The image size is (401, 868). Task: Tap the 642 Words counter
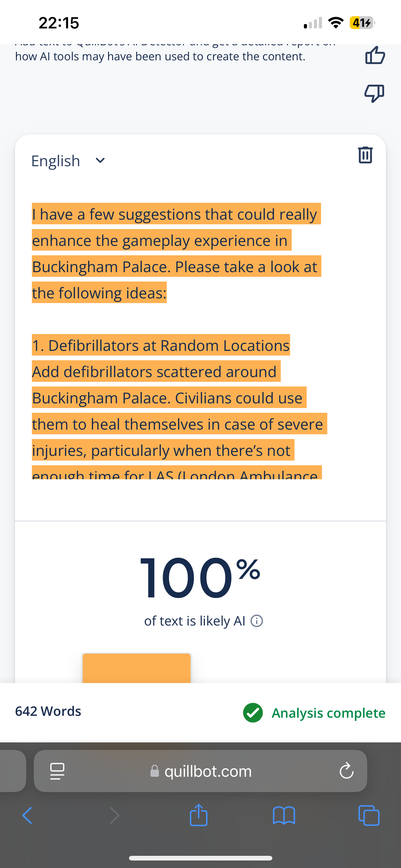(48, 711)
